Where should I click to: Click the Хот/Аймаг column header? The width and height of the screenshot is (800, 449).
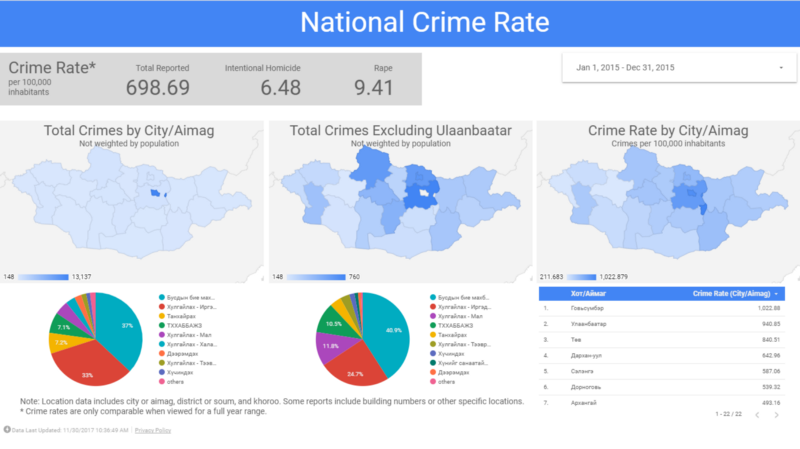pyautogui.click(x=587, y=294)
